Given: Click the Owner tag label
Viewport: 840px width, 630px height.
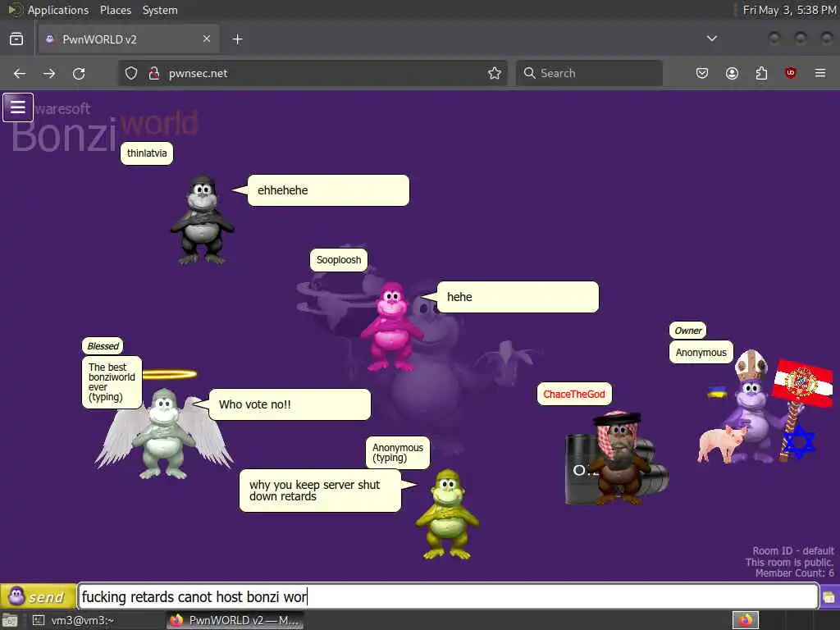Looking at the screenshot, I should coord(688,331).
